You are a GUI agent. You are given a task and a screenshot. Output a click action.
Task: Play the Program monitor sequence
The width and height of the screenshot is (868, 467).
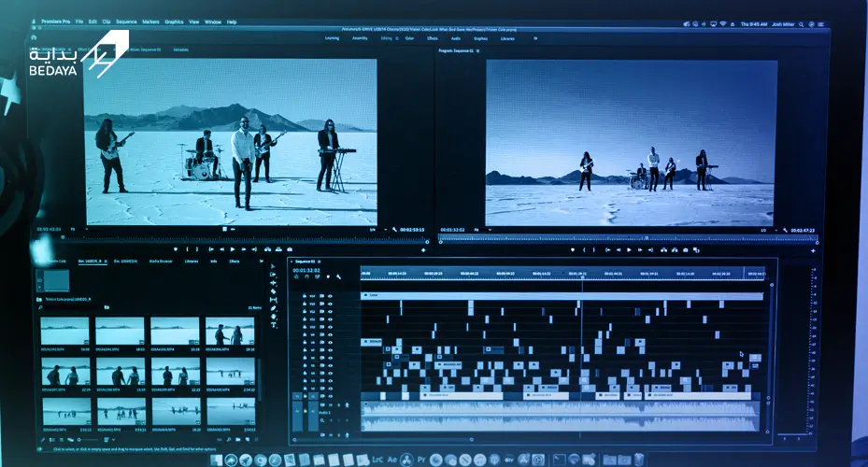coord(629,250)
